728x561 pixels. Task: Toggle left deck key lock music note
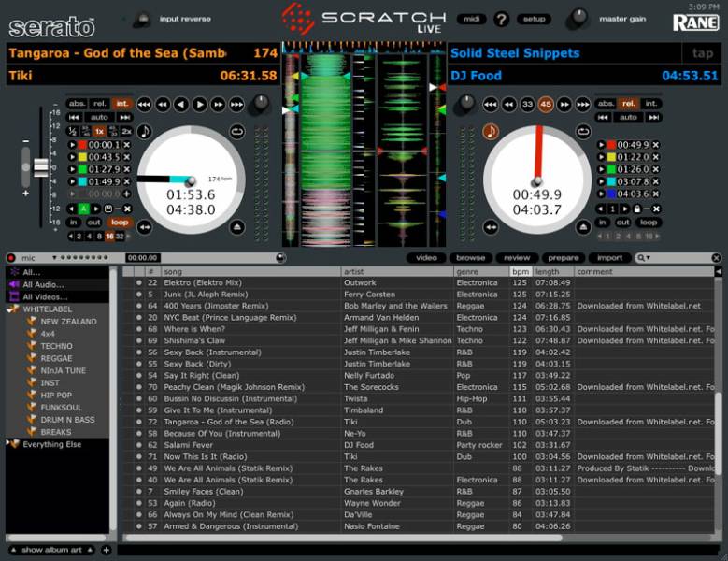coord(144,132)
